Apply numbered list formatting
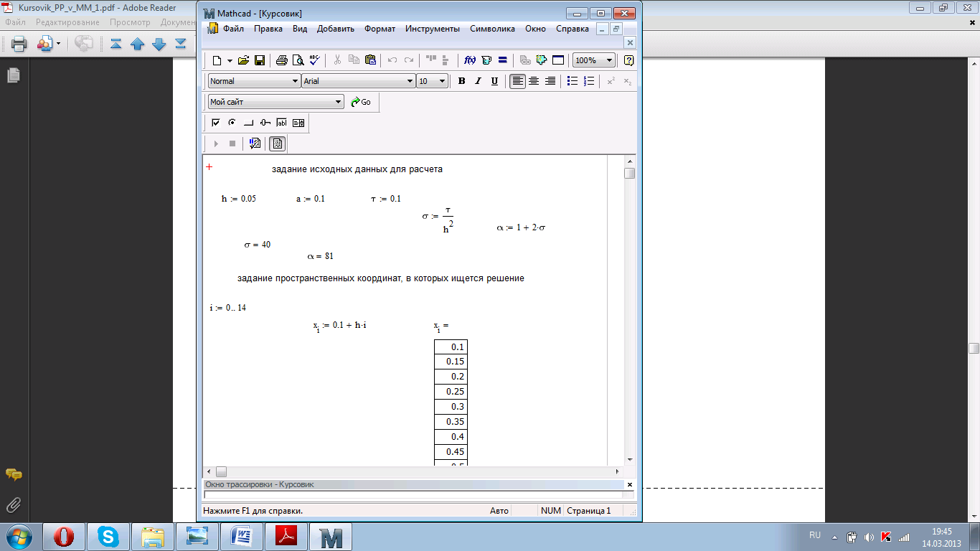The height and width of the screenshot is (551, 980). [x=589, y=81]
